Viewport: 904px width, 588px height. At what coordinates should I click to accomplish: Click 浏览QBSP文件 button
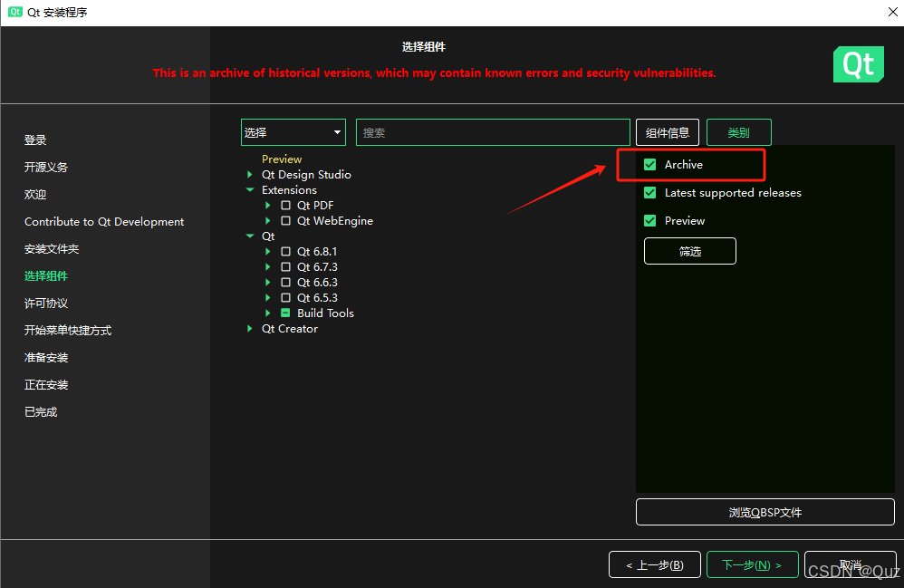pyautogui.click(x=765, y=512)
